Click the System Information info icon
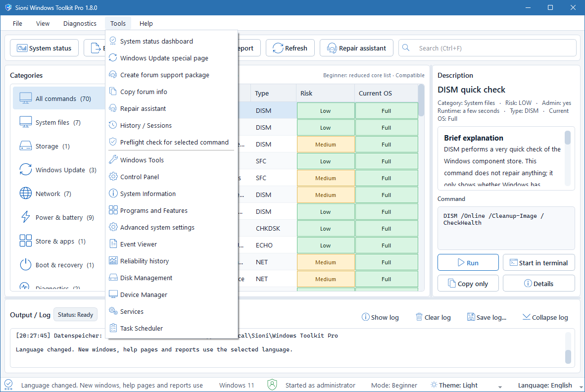Image resolution: width=585 pixels, height=392 pixels. pos(113,193)
